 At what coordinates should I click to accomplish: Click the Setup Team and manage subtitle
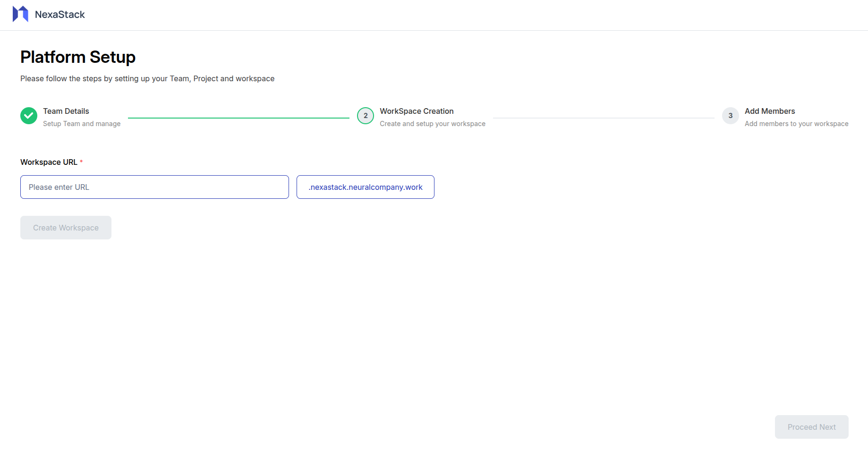pyautogui.click(x=81, y=123)
